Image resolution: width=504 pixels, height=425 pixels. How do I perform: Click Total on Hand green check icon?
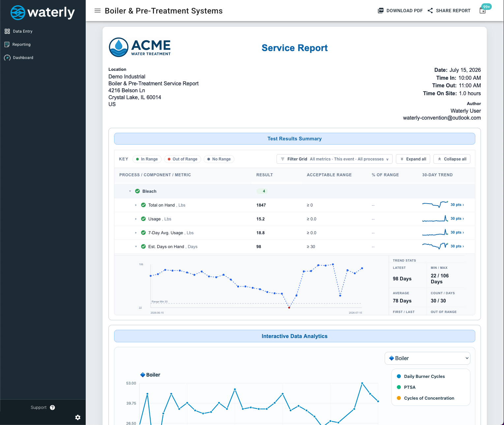click(x=143, y=205)
